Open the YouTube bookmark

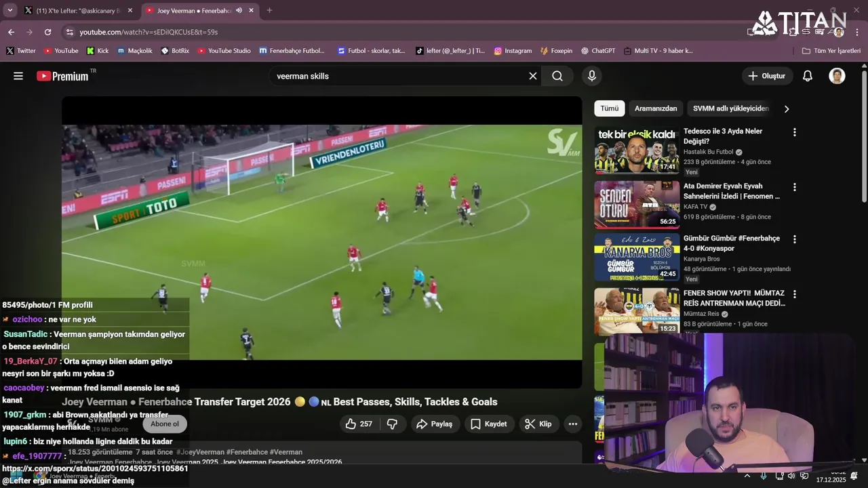[x=61, y=51]
